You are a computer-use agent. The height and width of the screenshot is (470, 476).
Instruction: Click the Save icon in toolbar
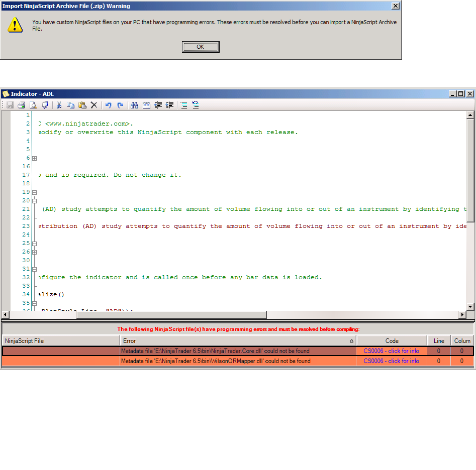pyautogui.click(x=11, y=105)
